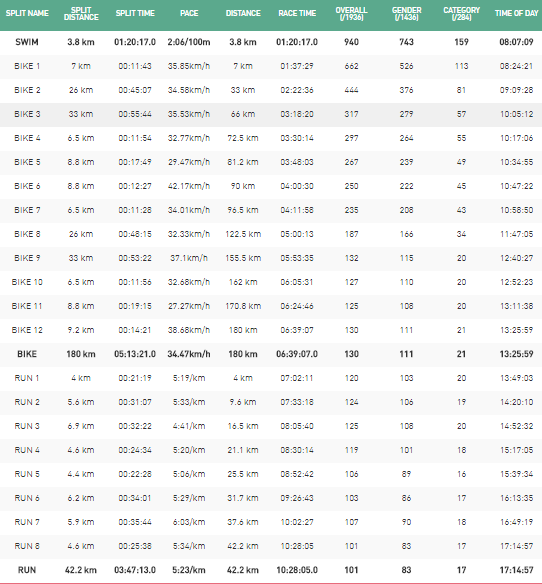Select the SPLIT TIME column header

point(135,13)
